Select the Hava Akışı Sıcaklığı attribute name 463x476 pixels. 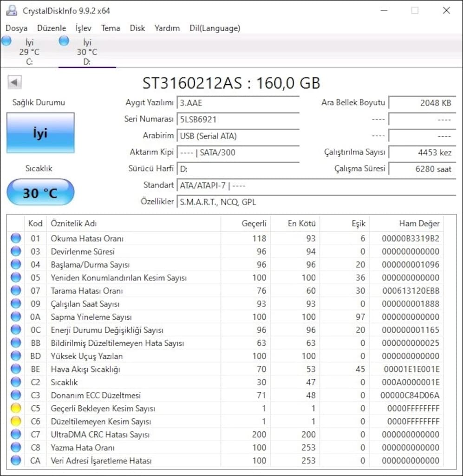tap(85, 369)
